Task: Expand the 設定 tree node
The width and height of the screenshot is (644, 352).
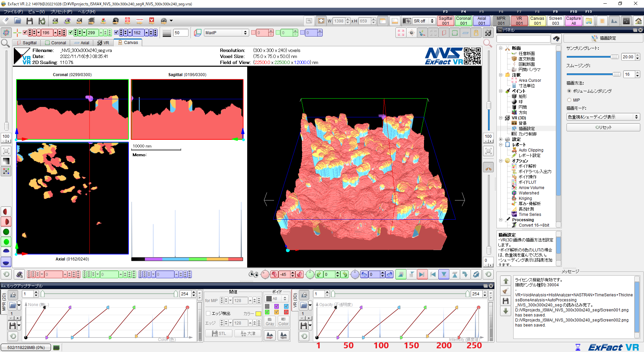Action: (x=500, y=139)
